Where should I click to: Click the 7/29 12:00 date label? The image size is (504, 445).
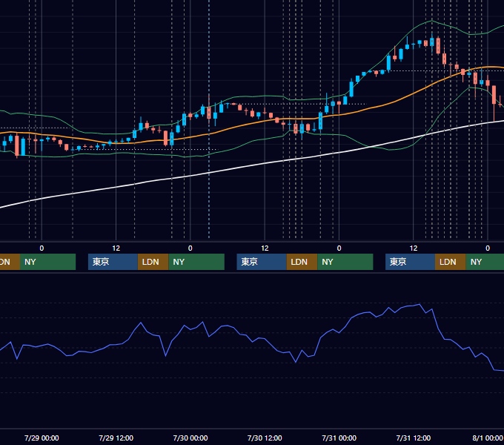[x=116, y=438]
